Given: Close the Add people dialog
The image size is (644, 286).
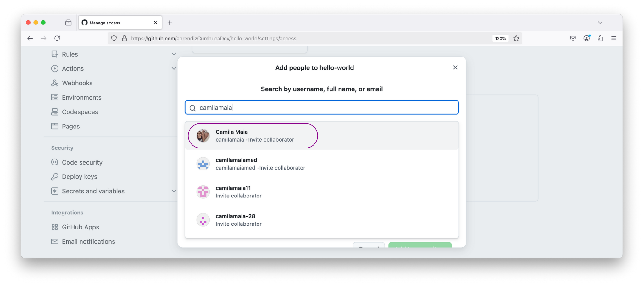Looking at the screenshot, I should pos(455,67).
